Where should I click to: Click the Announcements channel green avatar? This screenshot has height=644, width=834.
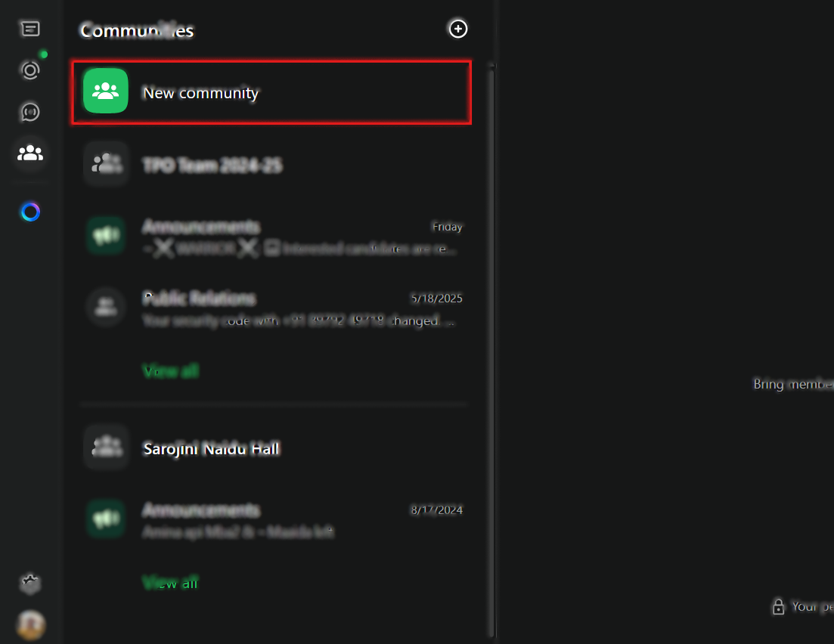tap(105, 235)
